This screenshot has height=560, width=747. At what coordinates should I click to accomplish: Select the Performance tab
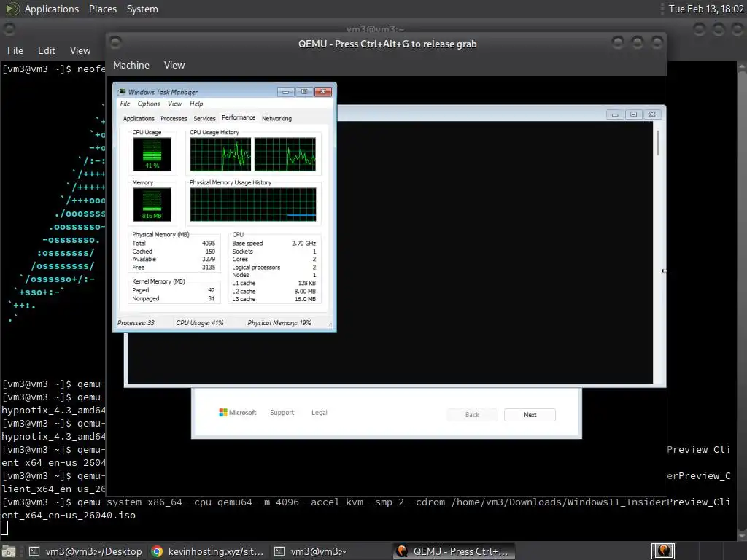(239, 117)
